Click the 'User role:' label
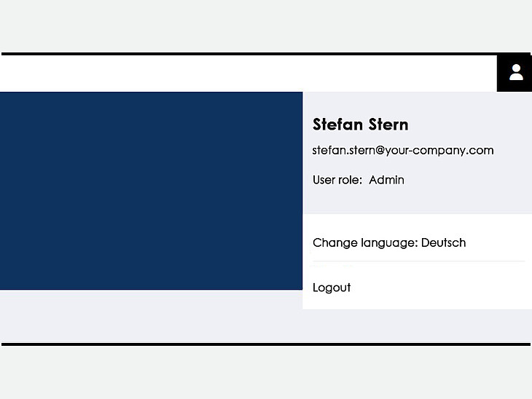Viewport: 532px width, 399px height. [337, 180]
